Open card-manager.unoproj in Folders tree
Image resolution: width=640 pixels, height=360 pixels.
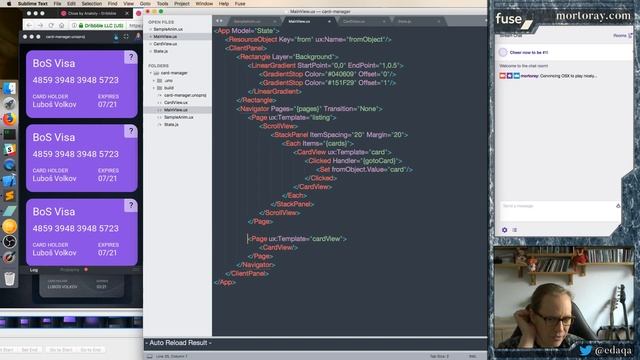[185, 95]
